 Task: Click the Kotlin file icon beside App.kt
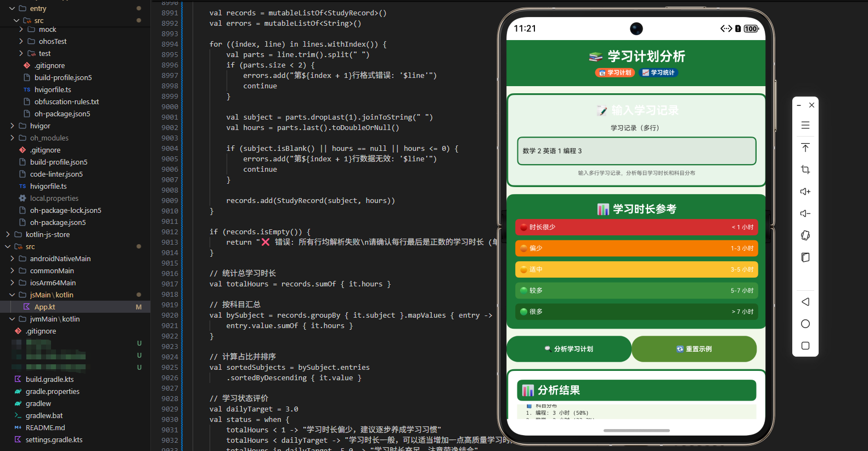(x=26, y=307)
